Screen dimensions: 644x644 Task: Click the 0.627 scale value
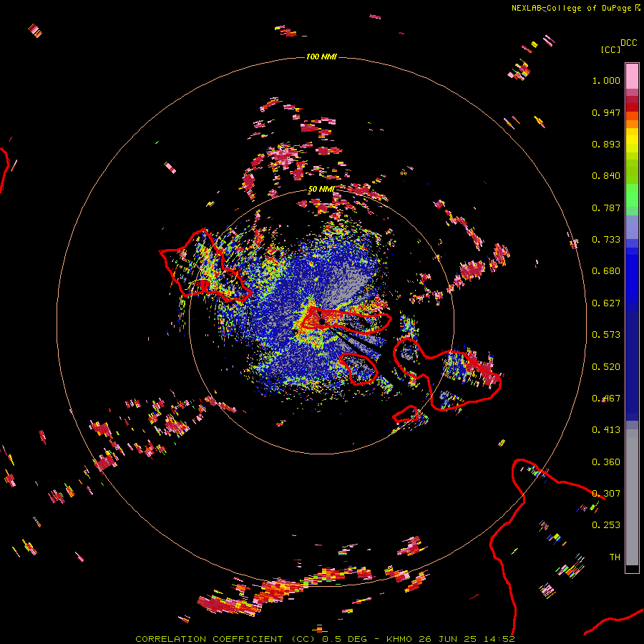(x=606, y=303)
